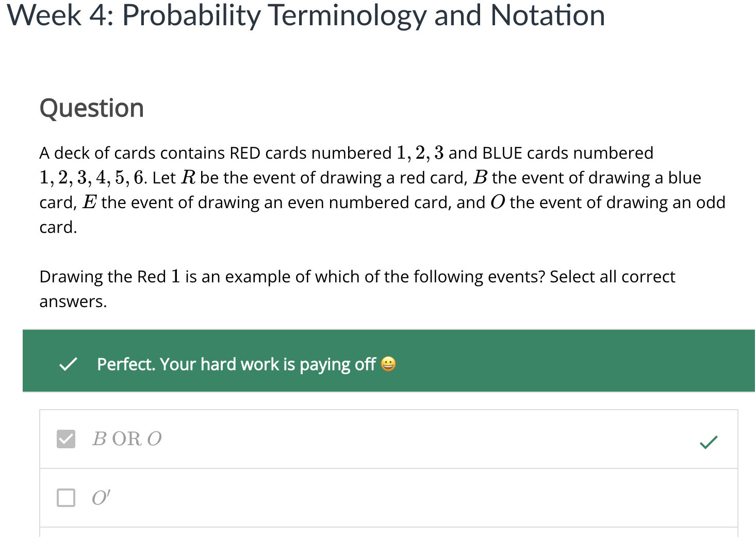Image resolution: width=756 pixels, height=540 pixels.
Task: Click empty space in the B OR O row
Action: tap(413, 439)
